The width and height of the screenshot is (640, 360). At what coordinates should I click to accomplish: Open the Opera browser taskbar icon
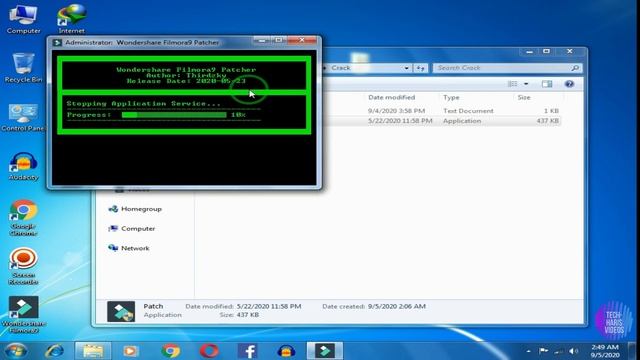pos(209,351)
